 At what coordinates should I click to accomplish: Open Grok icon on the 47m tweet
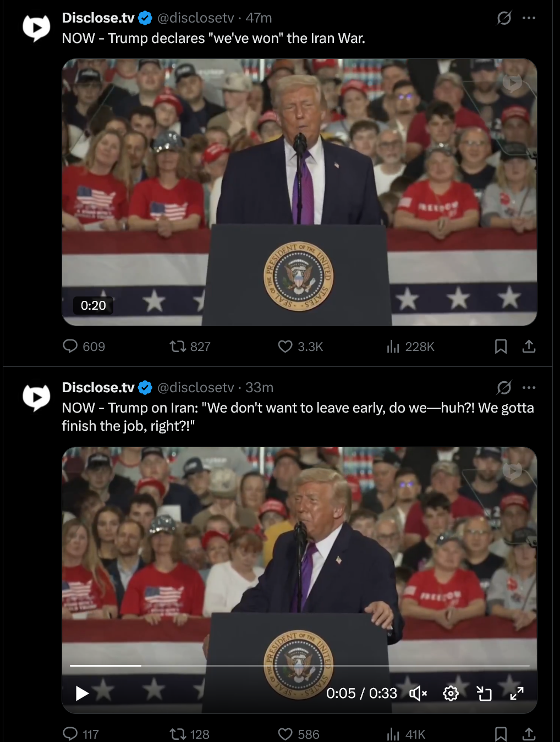[x=504, y=18]
